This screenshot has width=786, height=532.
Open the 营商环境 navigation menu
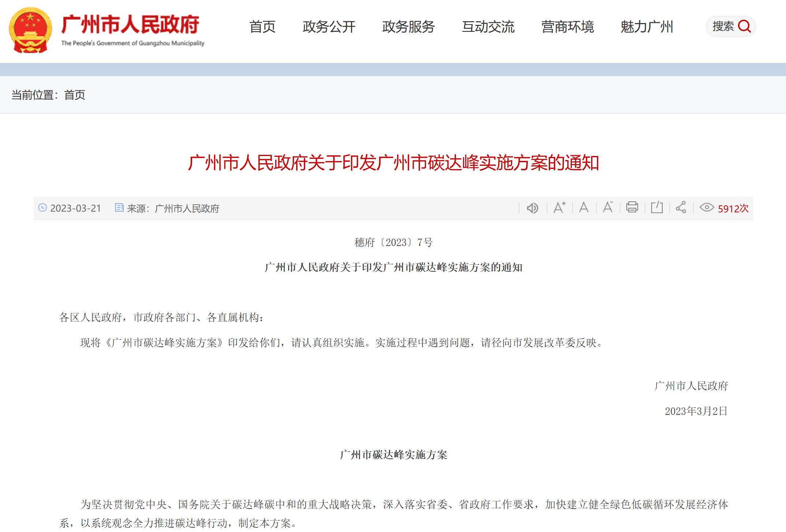pyautogui.click(x=568, y=27)
